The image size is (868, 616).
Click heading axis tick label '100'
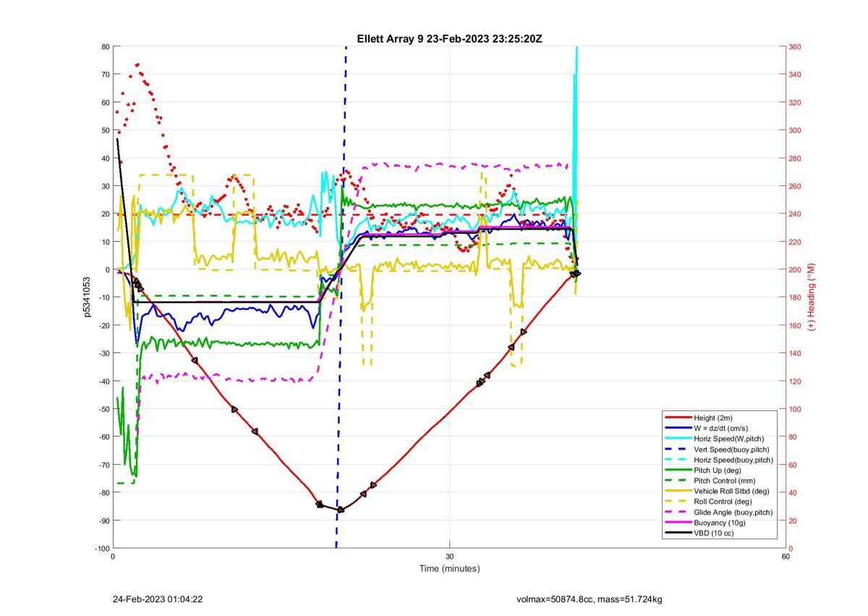[x=795, y=409]
